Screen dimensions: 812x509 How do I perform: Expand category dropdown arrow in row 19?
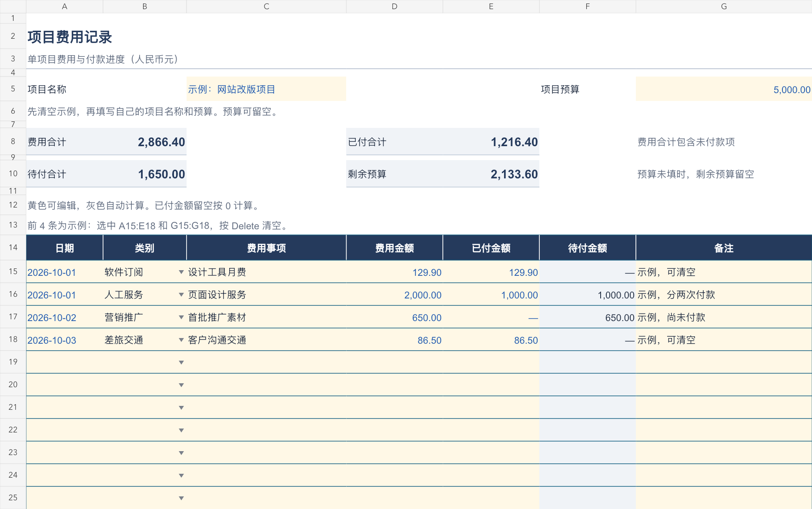[x=181, y=362]
